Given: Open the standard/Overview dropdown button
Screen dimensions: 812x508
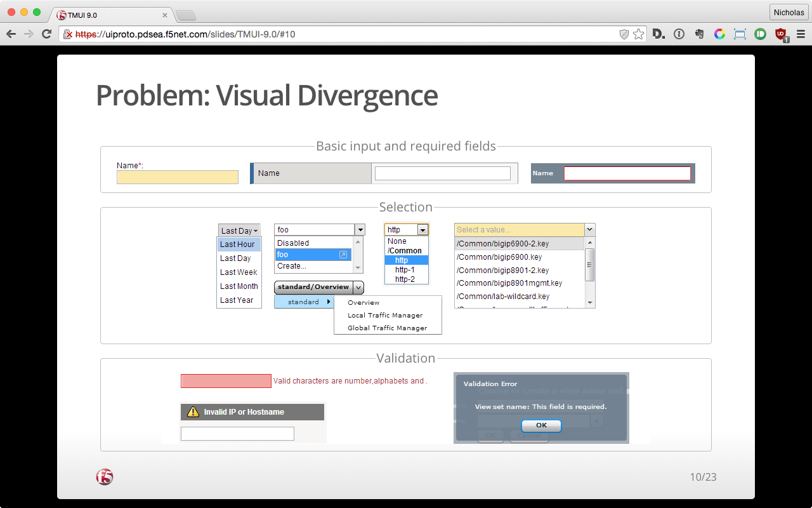Looking at the screenshot, I should (x=319, y=288).
